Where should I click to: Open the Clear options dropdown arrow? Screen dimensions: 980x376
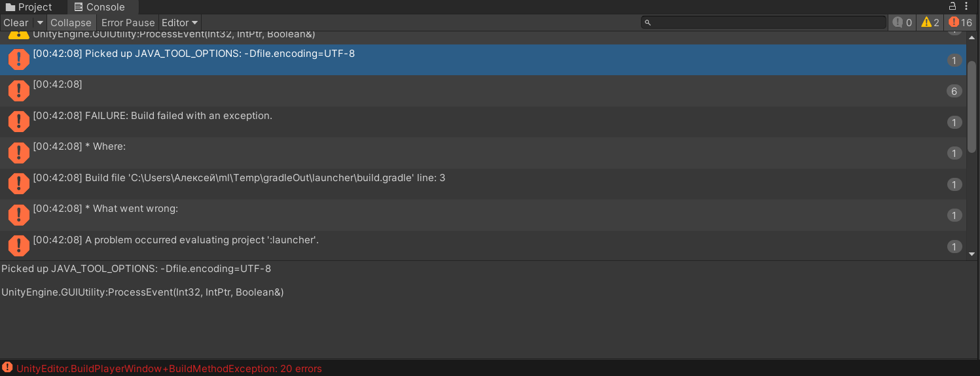tap(40, 22)
